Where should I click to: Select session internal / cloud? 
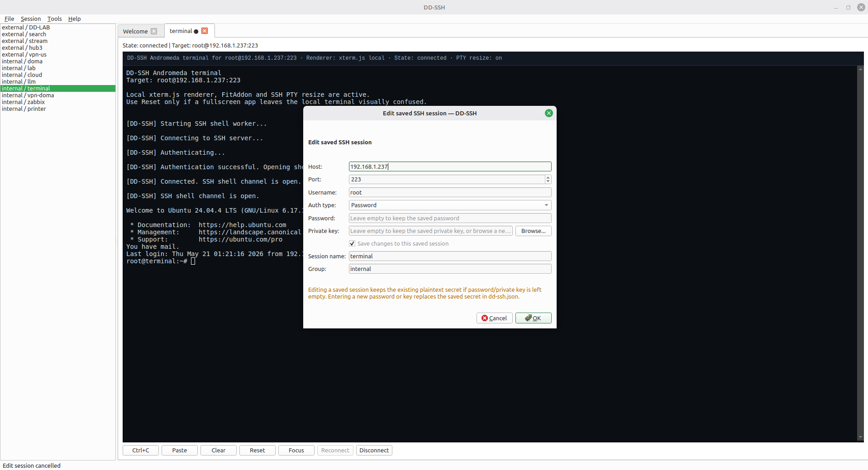pyautogui.click(x=58, y=75)
